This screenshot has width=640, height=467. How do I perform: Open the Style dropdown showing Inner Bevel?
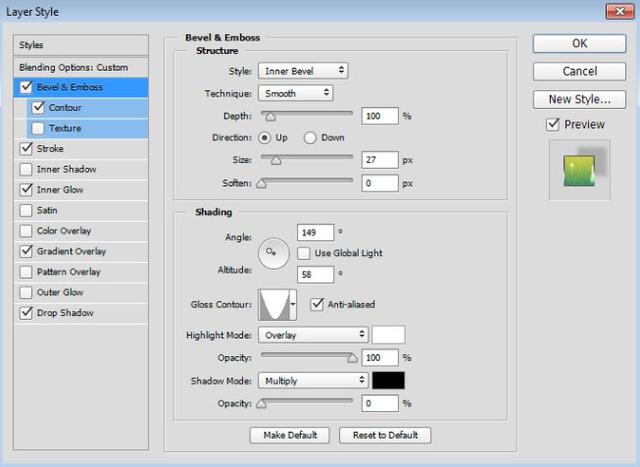(302, 71)
